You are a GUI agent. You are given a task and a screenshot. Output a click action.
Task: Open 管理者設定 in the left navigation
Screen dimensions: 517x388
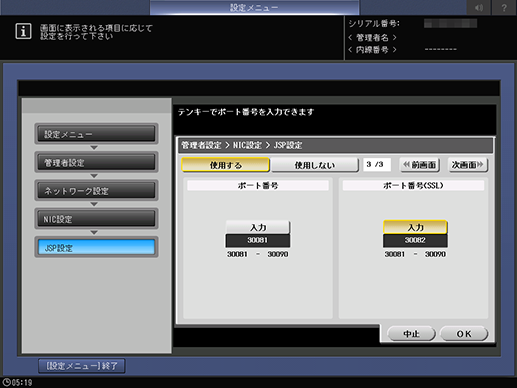[96, 162]
